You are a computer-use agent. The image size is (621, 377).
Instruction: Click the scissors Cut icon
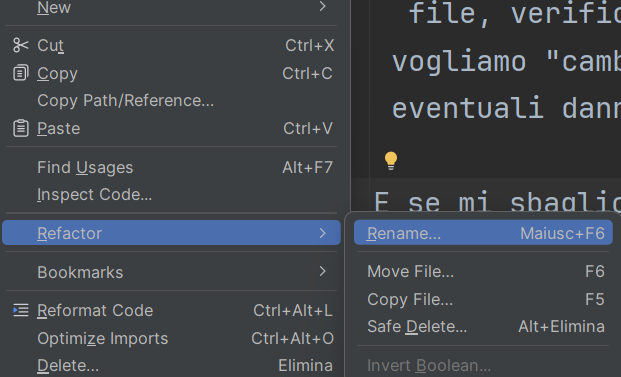coord(21,45)
